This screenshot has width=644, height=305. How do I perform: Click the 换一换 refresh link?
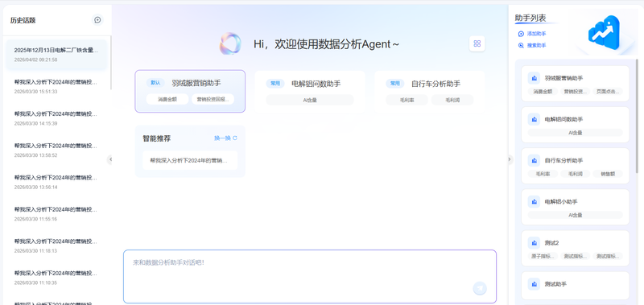pyautogui.click(x=225, y=138)
